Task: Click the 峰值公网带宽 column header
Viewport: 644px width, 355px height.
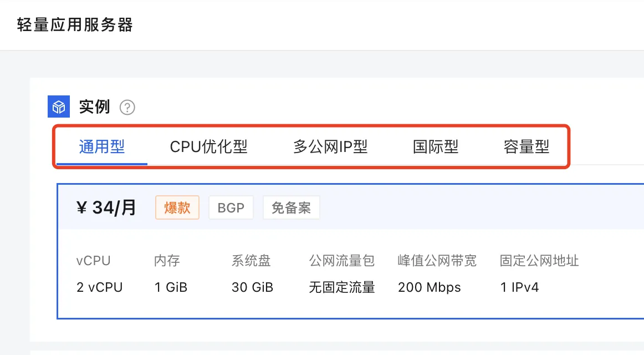Action: pyautogui.click(x=436, y=261)
